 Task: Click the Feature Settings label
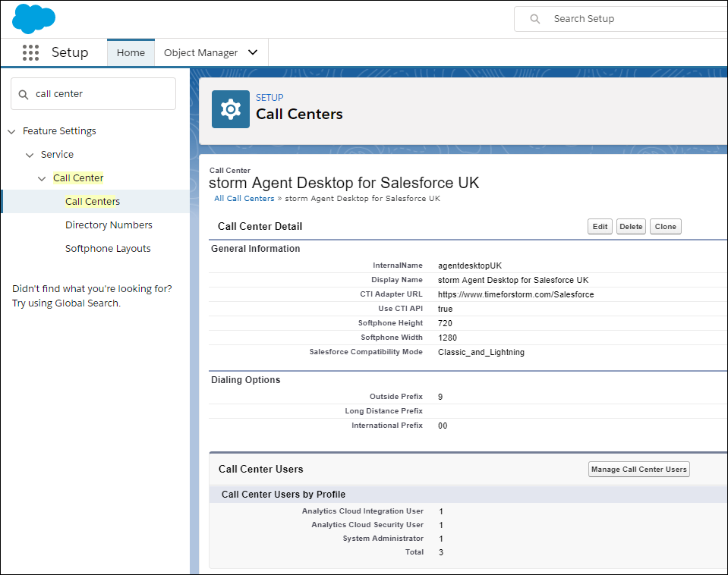59,131
